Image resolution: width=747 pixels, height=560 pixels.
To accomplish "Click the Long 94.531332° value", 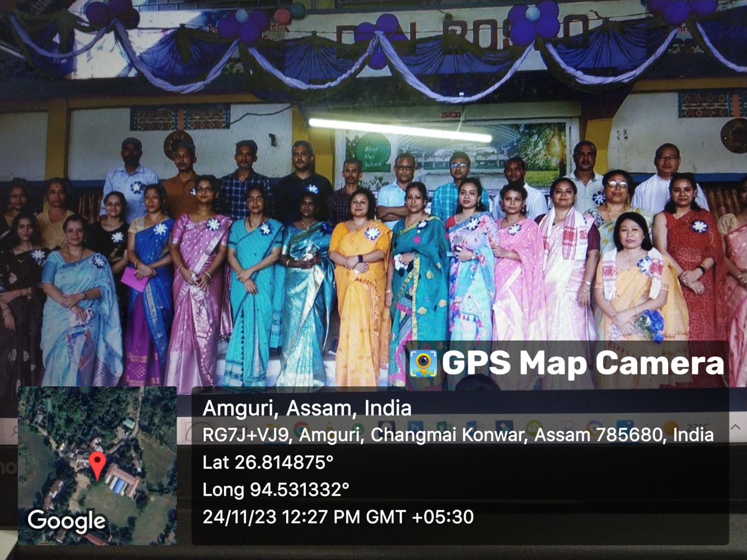I will (275, 490).
